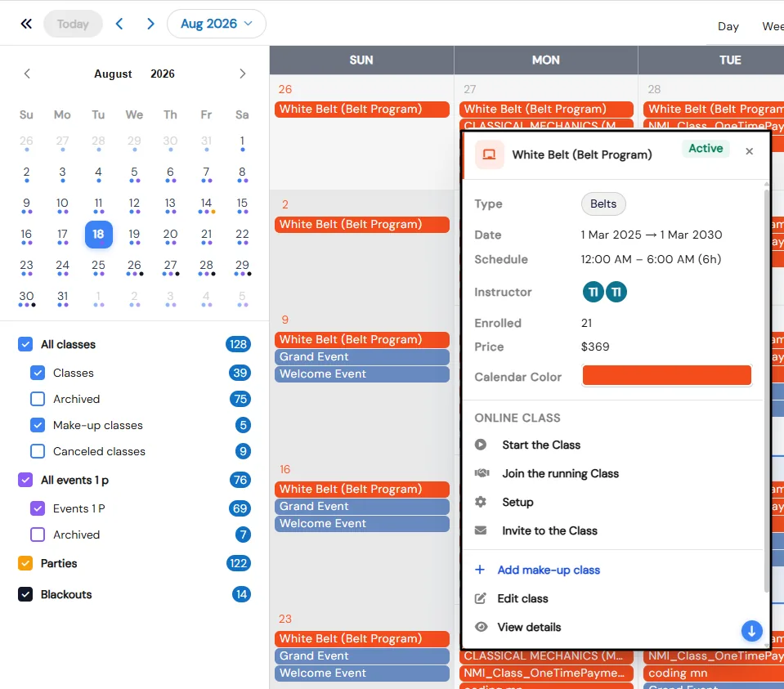Toggle the All classes checkbox
The image size is (784, 689).
tap(25, 344)
